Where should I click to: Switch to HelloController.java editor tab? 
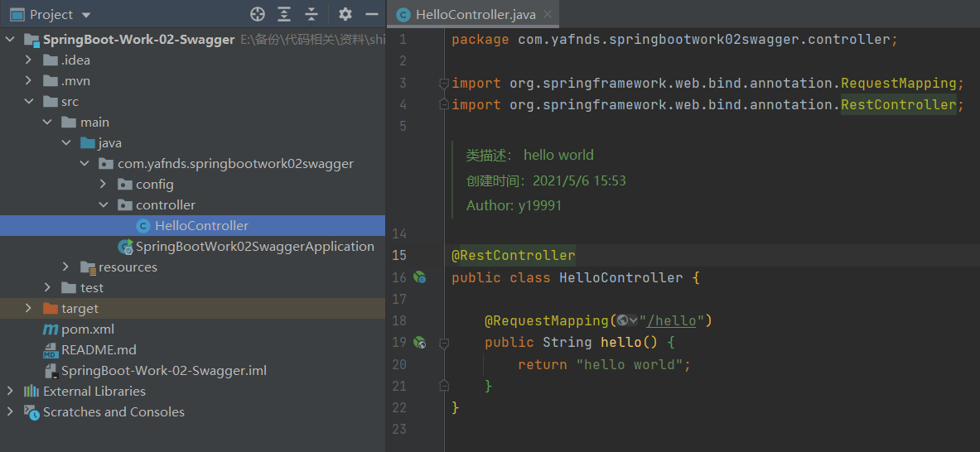click(x=475, y=14)
